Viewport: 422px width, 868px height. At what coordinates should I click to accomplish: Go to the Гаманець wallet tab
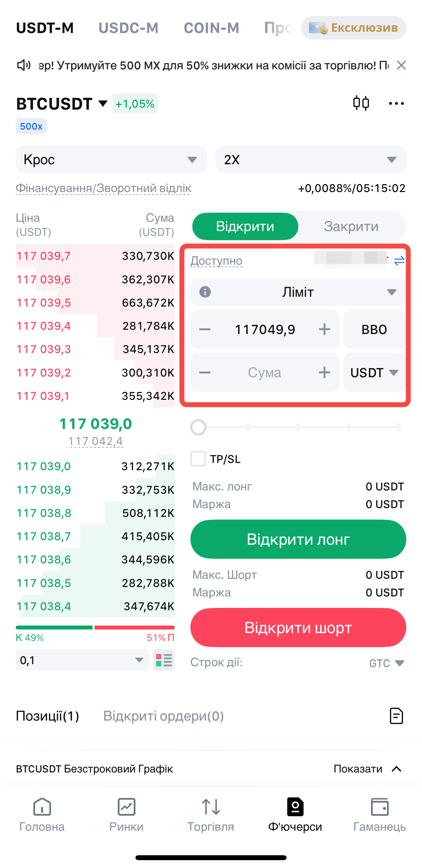pos(379,814)
